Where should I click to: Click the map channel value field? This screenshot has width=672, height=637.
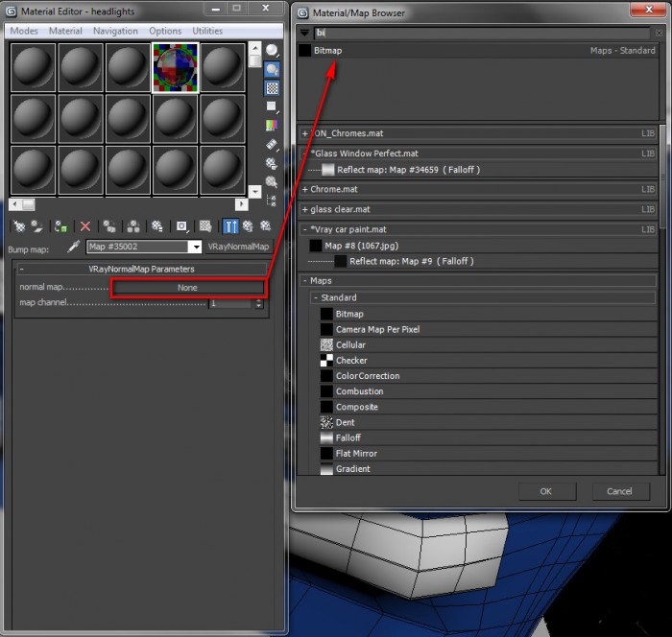[230, 303]
